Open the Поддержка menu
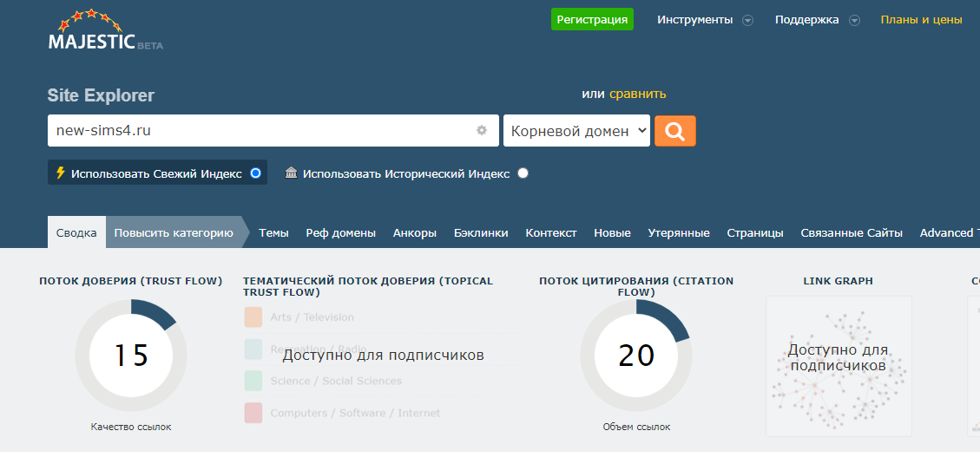980x457 pixels. coord(807,20)
